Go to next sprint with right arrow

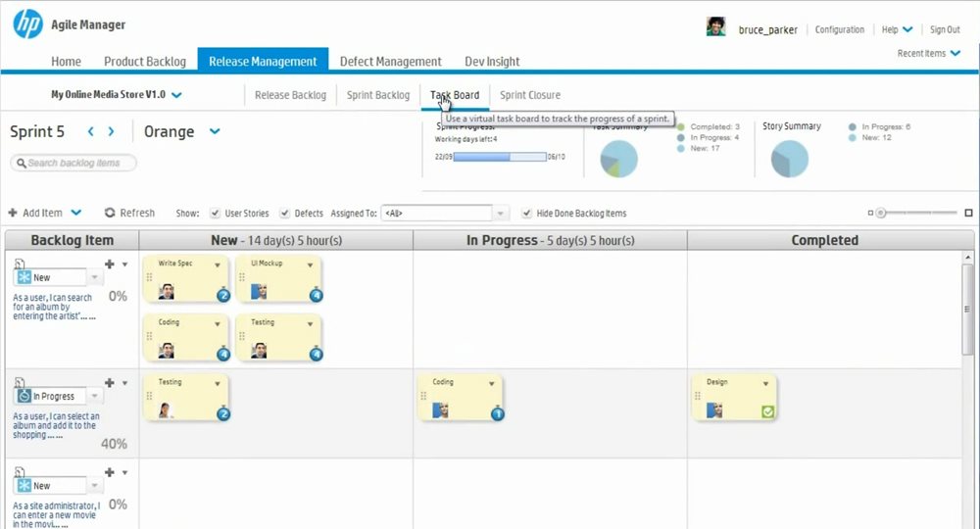pyautogui.click(x=112, y=131)
